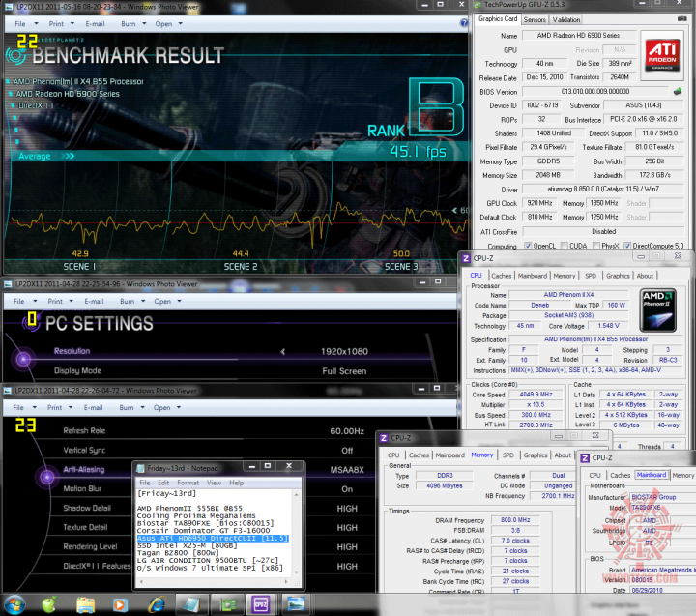The image size is (696, 616).
Task: Click the DRAM Frequency 800.0 MHz value
Action: pyautogui.click(x=515, y=520)
